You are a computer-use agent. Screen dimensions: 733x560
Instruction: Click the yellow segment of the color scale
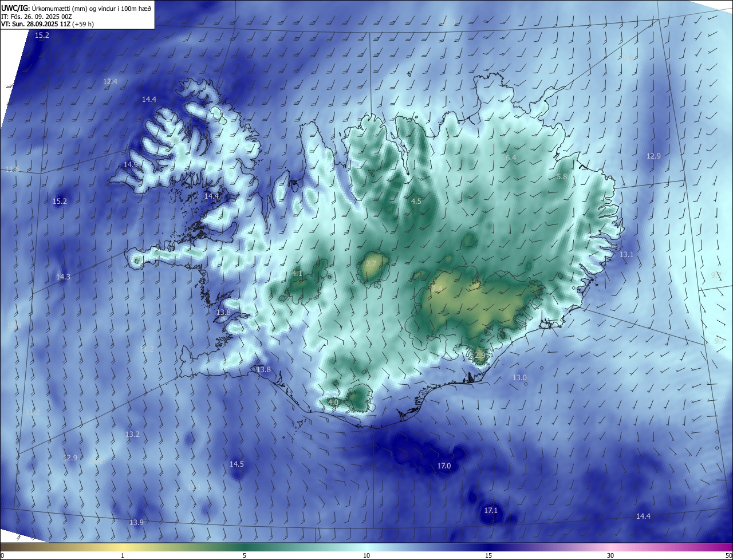tap(123, 547)
